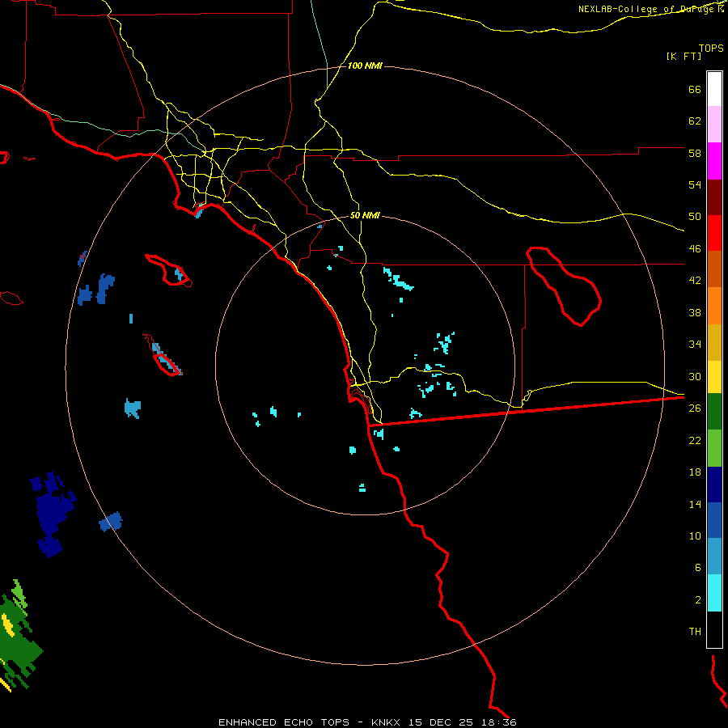Screen dimensions: 728x728
Task: Click the navy blue legend segment
Action: pyautogui.click(x=714, y=485)
